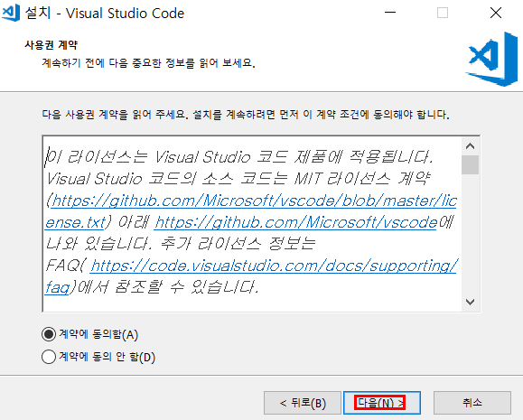Screen dimensions: 523x420
Task: Click the license scrollbar down arrow
Action: (x=471, y=302)
